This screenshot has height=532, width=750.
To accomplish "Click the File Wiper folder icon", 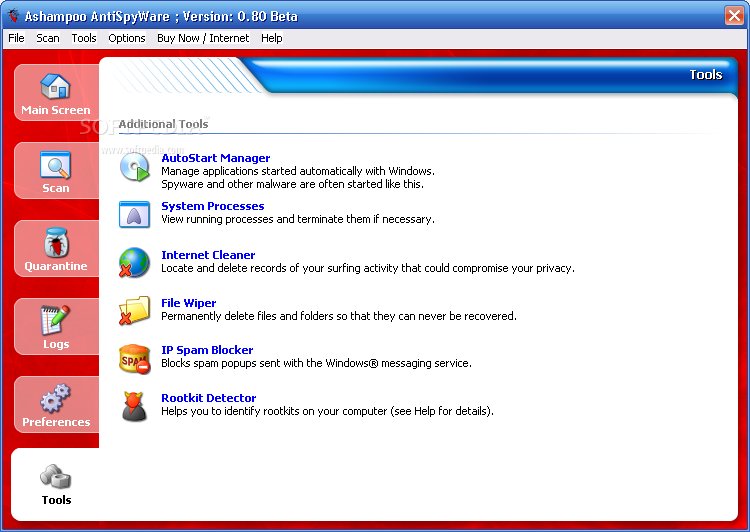I will point(134,310).
